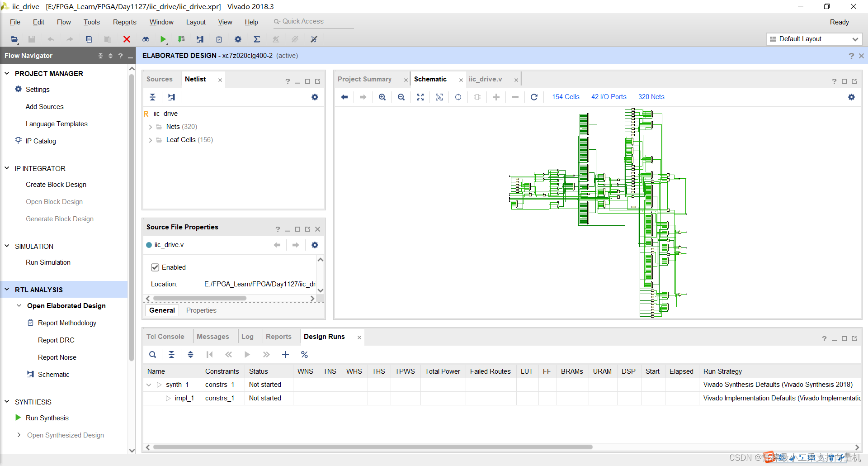Collapse the SIMULATION section
868x466 pixels.
pos(7,246)
